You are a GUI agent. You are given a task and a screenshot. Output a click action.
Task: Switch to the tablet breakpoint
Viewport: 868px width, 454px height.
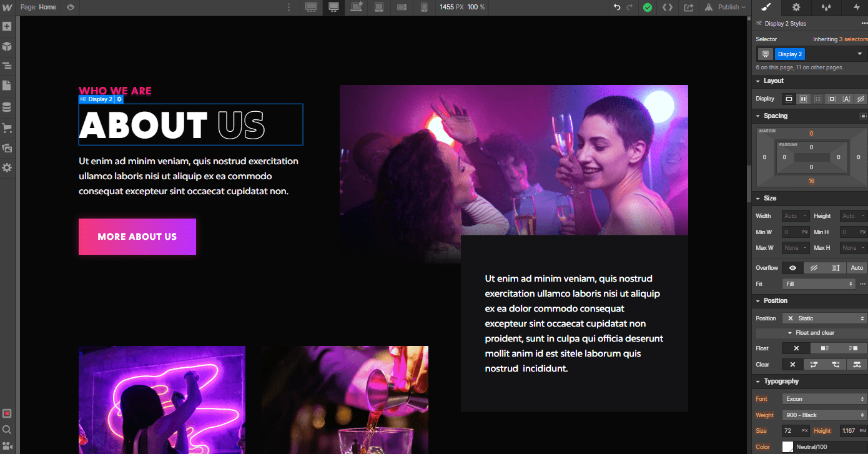[379, 7]
